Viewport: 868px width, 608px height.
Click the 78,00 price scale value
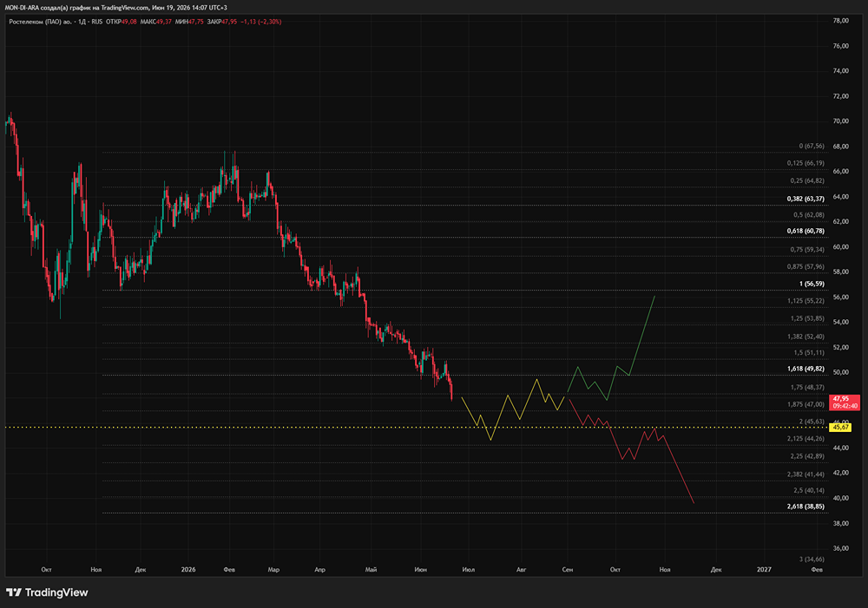841,21
